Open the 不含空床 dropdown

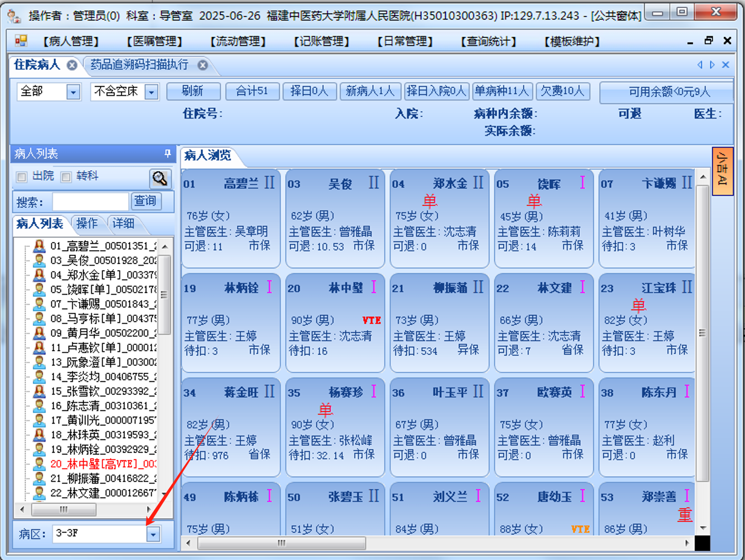151,92
